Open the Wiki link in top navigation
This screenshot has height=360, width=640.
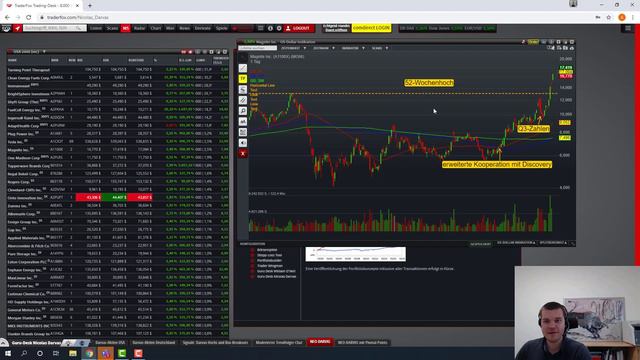tap(170, 28)
